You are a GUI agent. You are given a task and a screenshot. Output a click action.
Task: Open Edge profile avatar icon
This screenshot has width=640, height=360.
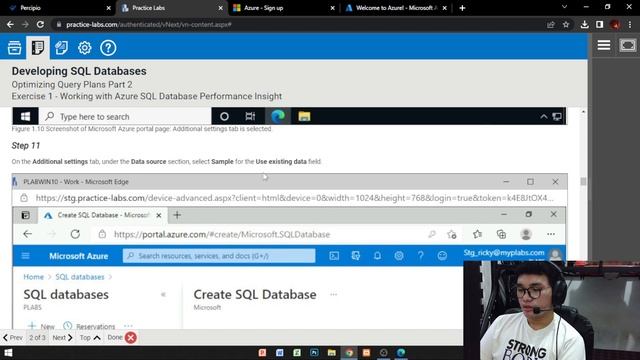coord(526,234)
